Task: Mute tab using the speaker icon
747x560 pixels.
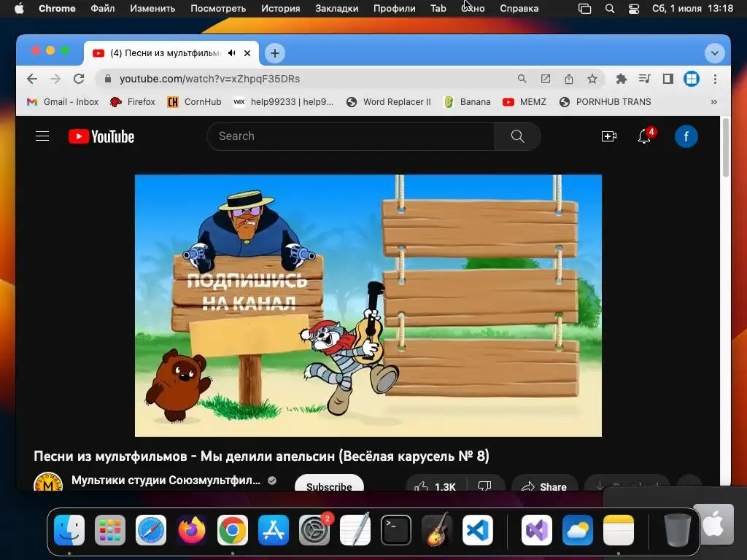Action: point(231,52)
